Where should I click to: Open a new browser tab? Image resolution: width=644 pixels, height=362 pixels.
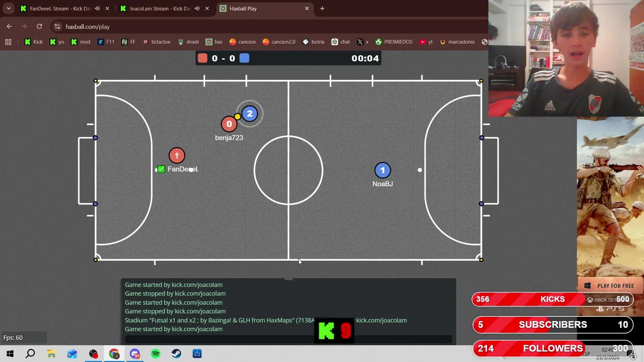tap(322, 9)
